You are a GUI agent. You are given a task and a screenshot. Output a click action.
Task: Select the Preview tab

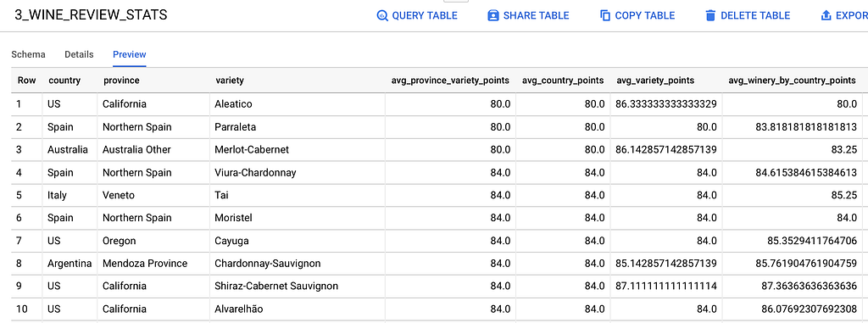click(x=130, y=54)
